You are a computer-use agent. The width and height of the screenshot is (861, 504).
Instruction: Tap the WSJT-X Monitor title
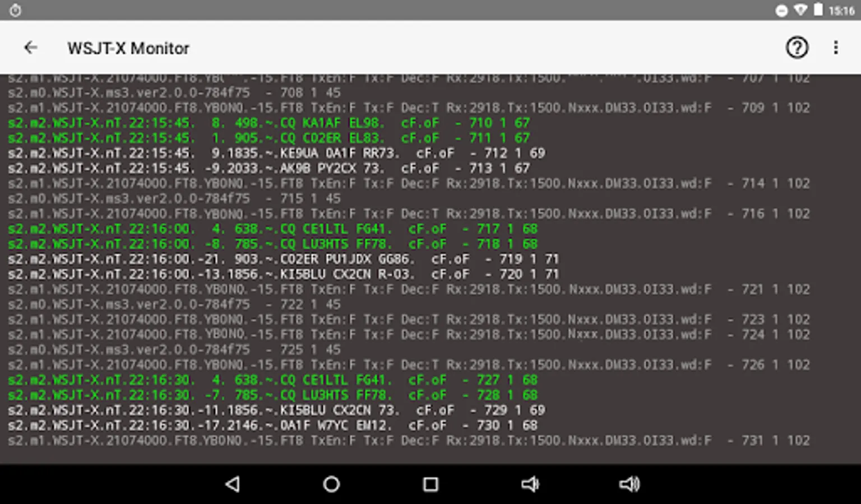click(x=128, y=49)
